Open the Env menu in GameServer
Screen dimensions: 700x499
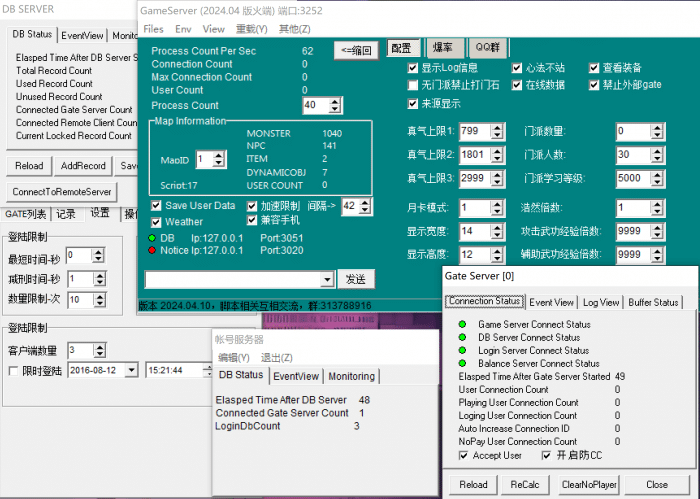(x=182, y=29)
